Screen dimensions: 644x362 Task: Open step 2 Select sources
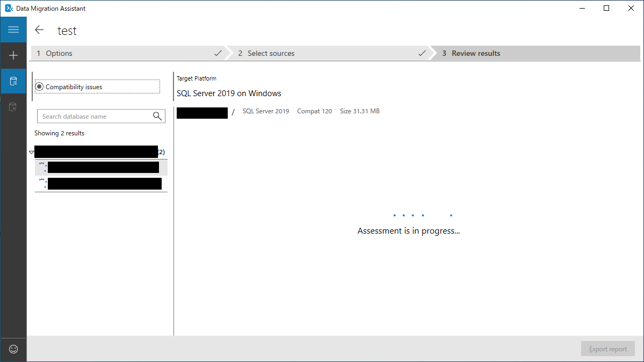click(x=332, y=53)
